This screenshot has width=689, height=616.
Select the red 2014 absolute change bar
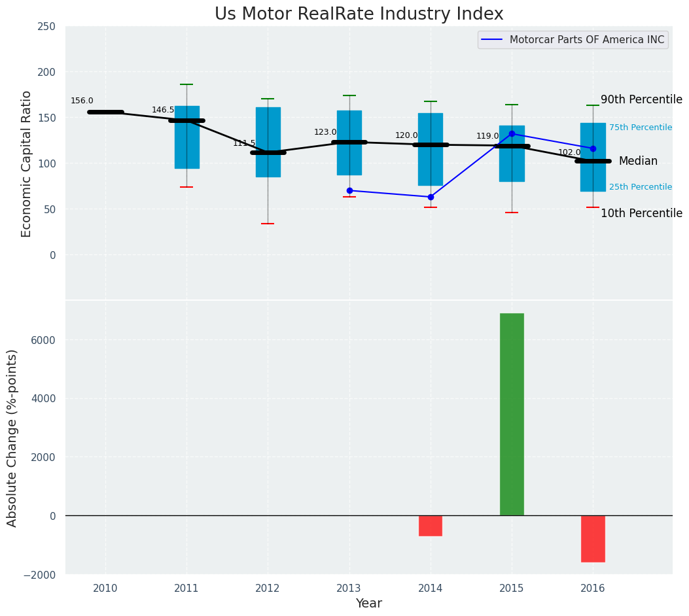(431, 526)
